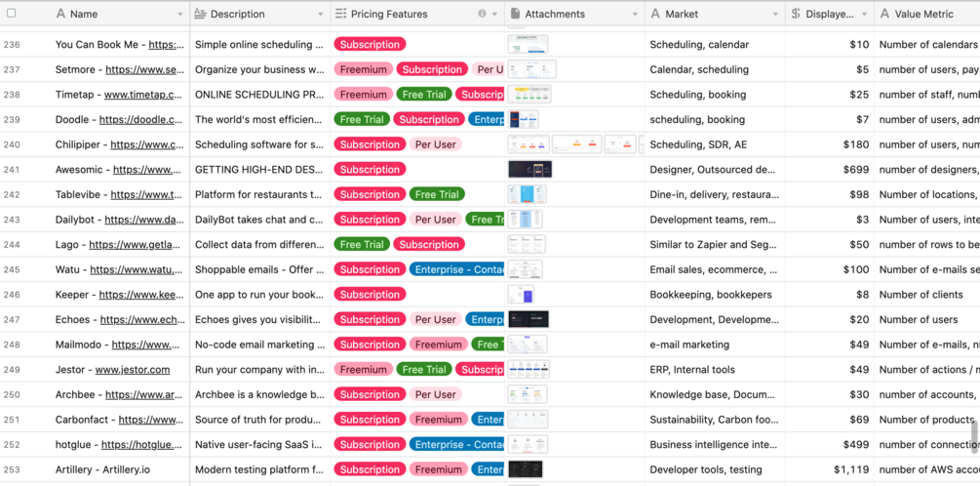Open the doodle.com link in Doodle row
Screen dimensions: 980x486
141,119
